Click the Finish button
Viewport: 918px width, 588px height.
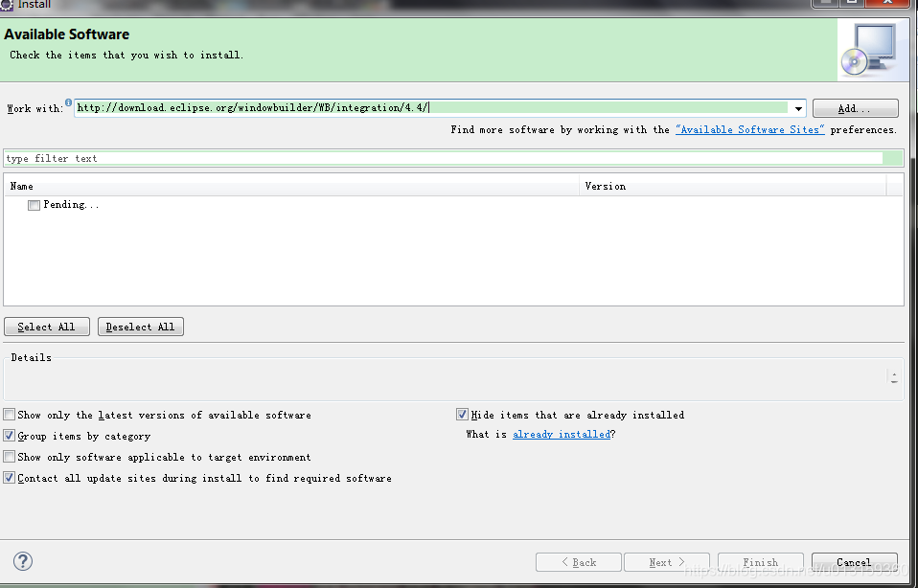pos(761,562)
